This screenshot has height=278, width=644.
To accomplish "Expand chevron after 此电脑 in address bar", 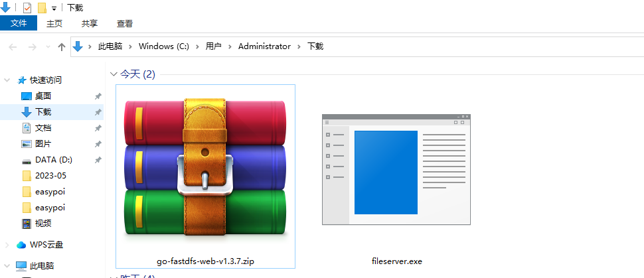I will click(131, 46).
